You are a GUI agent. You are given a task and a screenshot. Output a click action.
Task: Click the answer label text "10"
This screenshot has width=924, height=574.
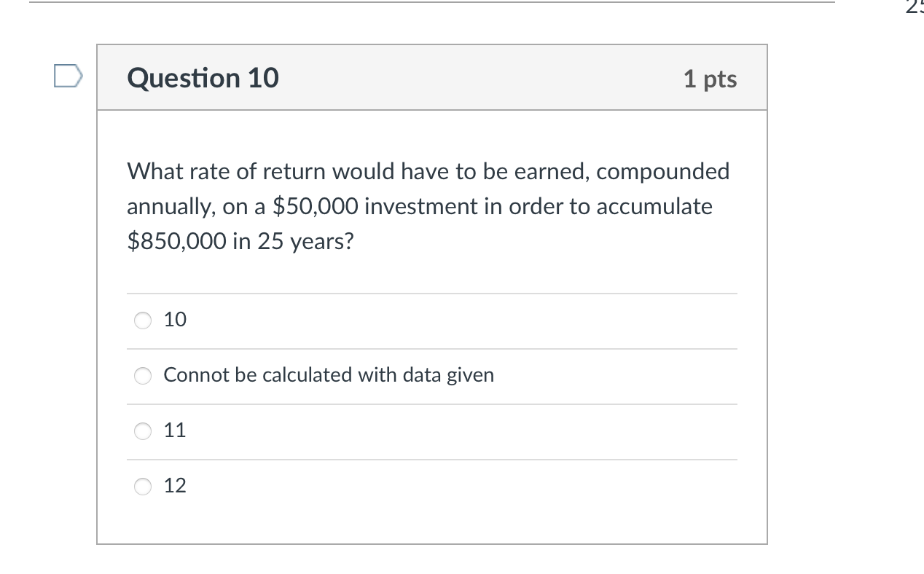tap(175, 320)
